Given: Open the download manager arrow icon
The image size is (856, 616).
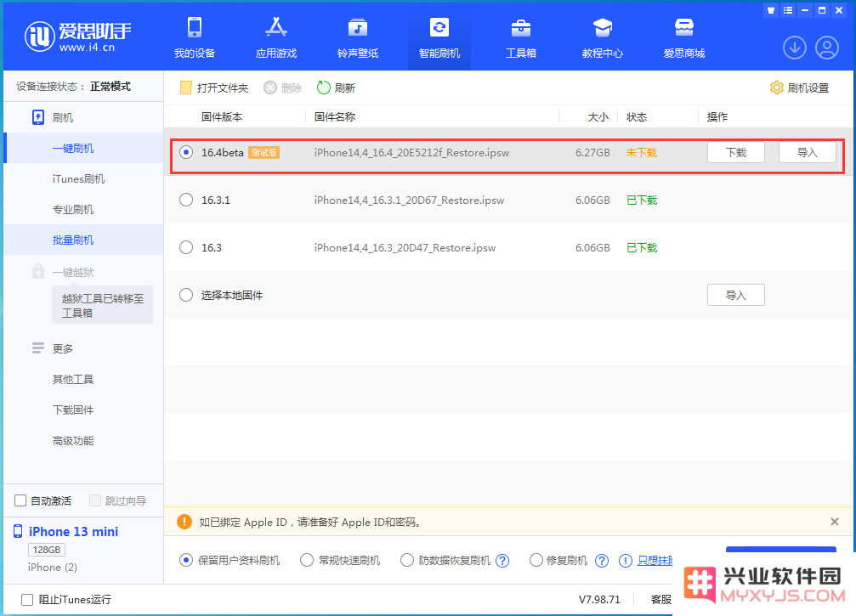Looking at the screenshot, I should coord(795,48).
